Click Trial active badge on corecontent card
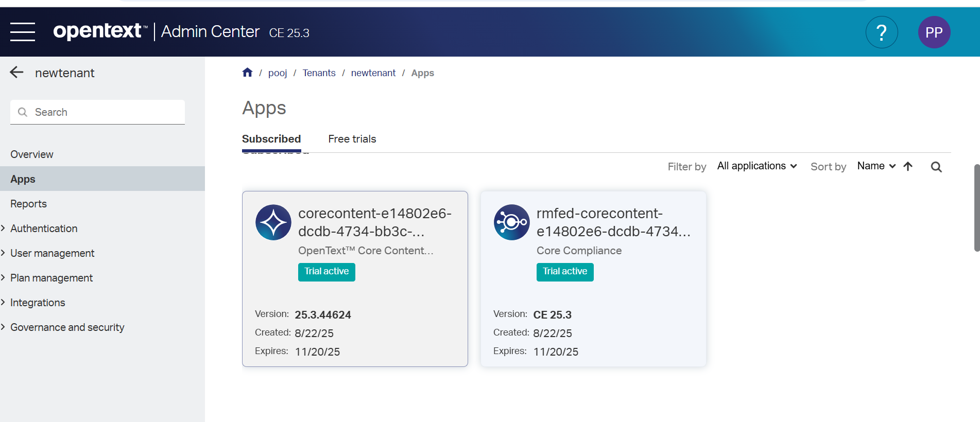 coord(326,272)
